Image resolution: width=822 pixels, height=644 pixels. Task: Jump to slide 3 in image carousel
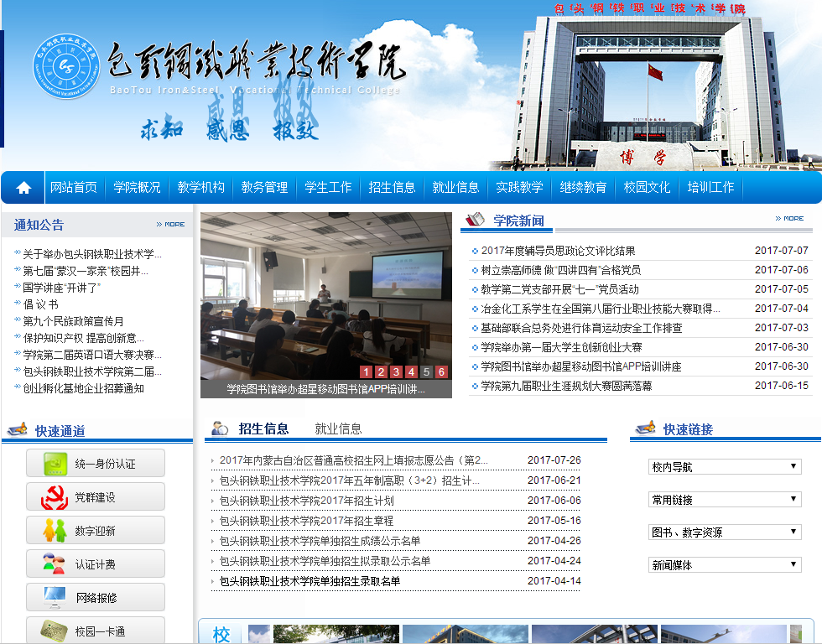tap(396, 372)
